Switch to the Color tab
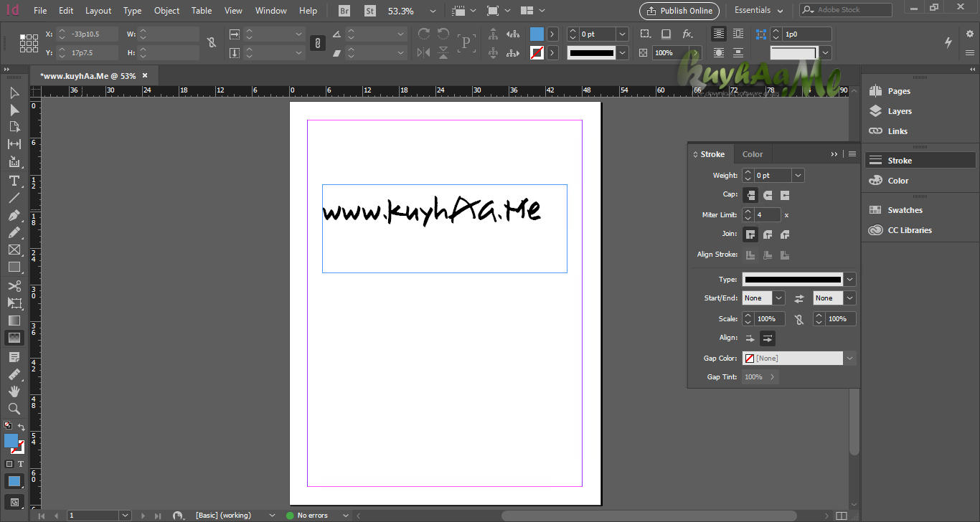The image size is (980, 522). 753,154
